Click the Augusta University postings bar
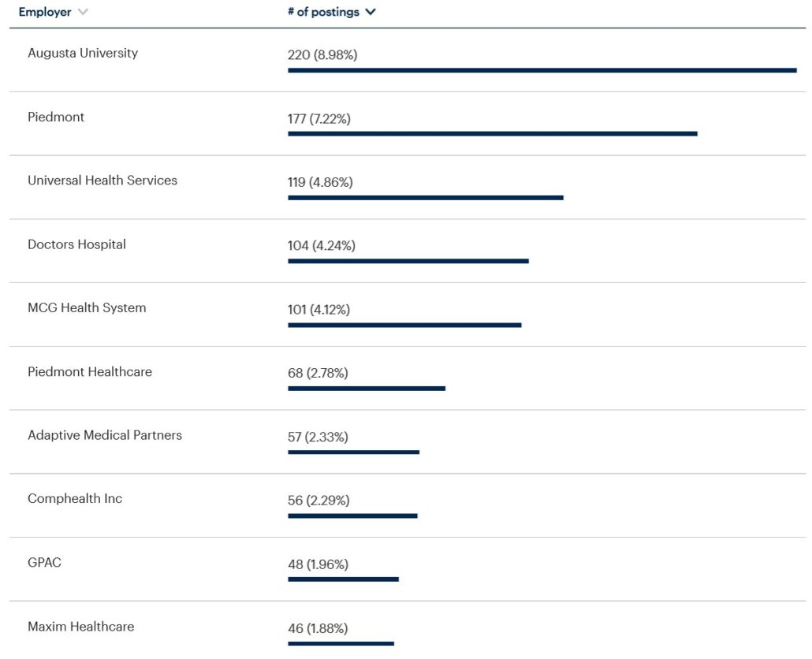812x659 pixels. point(542,70)
